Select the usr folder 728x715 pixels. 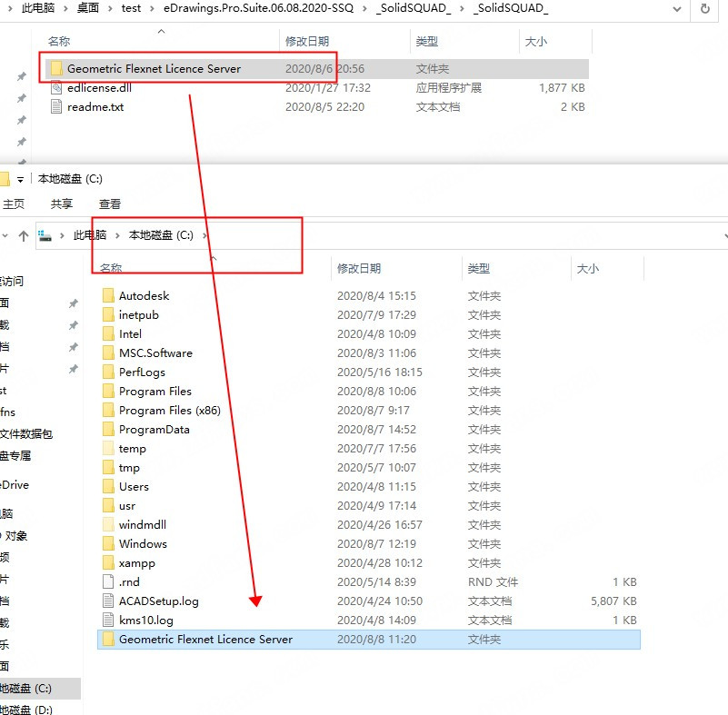coord(371,506)
